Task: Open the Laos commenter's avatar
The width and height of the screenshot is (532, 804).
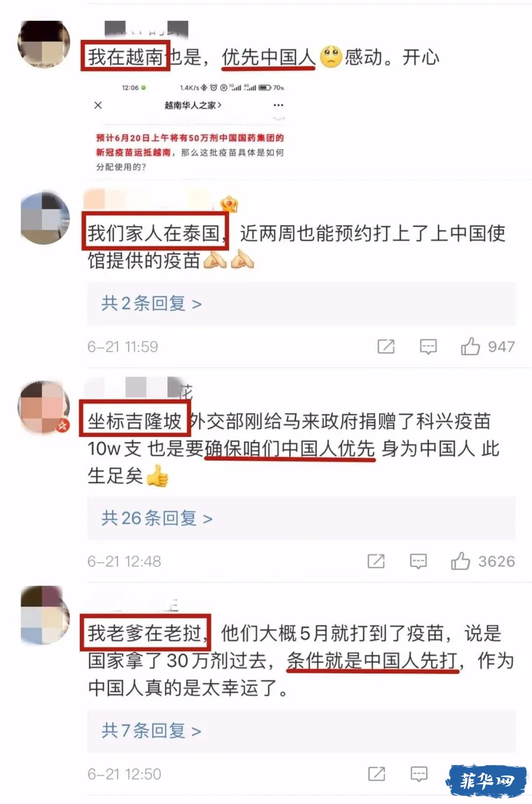Action: (45, 615)
